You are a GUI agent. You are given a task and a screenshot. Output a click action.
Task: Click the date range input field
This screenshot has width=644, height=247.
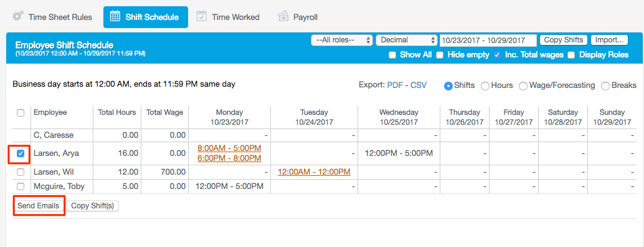pos(488,41)
